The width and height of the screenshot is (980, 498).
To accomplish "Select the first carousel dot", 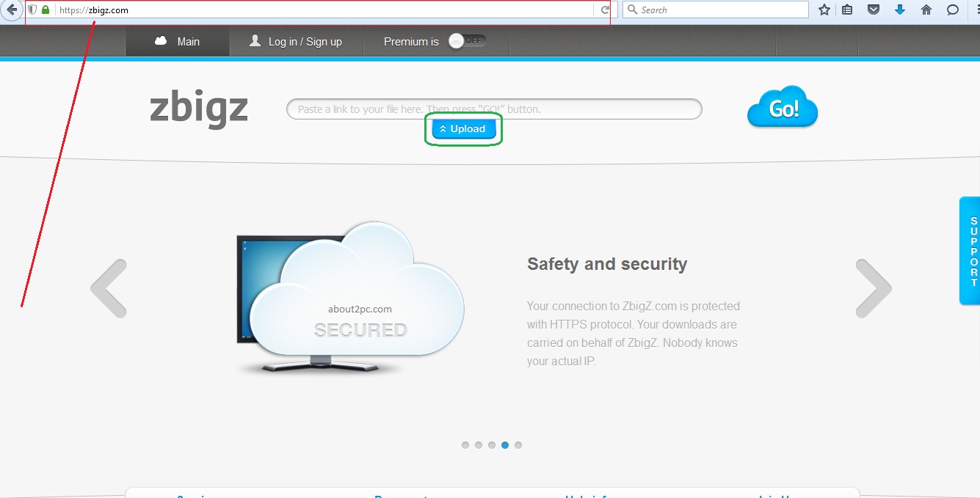I will [x=465, y=445].
